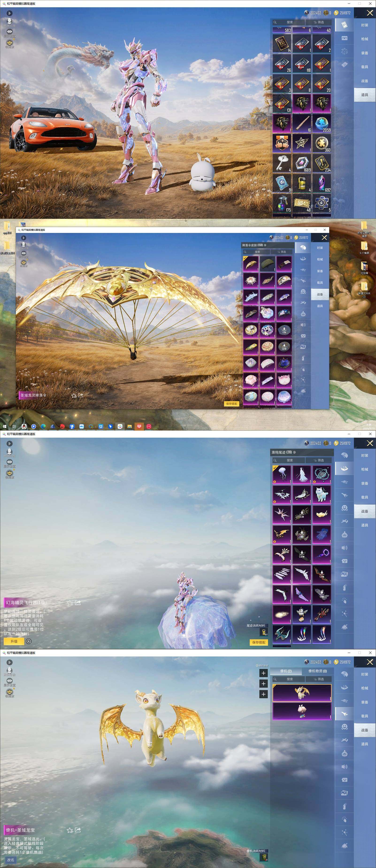The width and height of the screenshot is (376, 868).
Task: Open 筛选 filter in the 僚机 panel
Action: (x=319, y=679)
